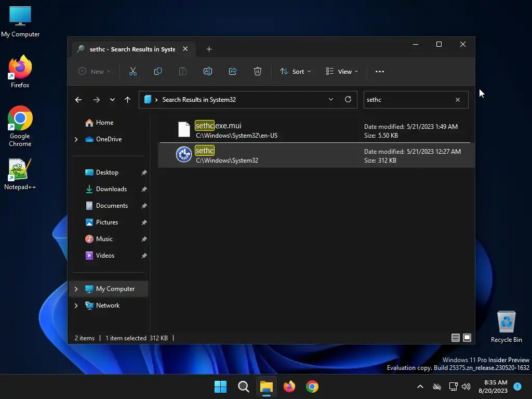This screenshot has width=532, height=399.
Task: Open the View dropdown menu
Action: coord(342,72)
